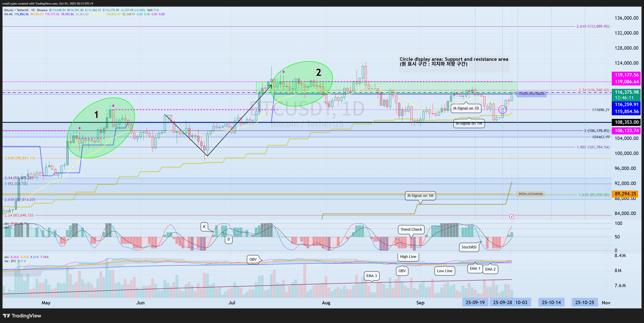Click the 119,177.56 magenta price label
Viewport: 644px width, 323px height.
tap(627, 75)
